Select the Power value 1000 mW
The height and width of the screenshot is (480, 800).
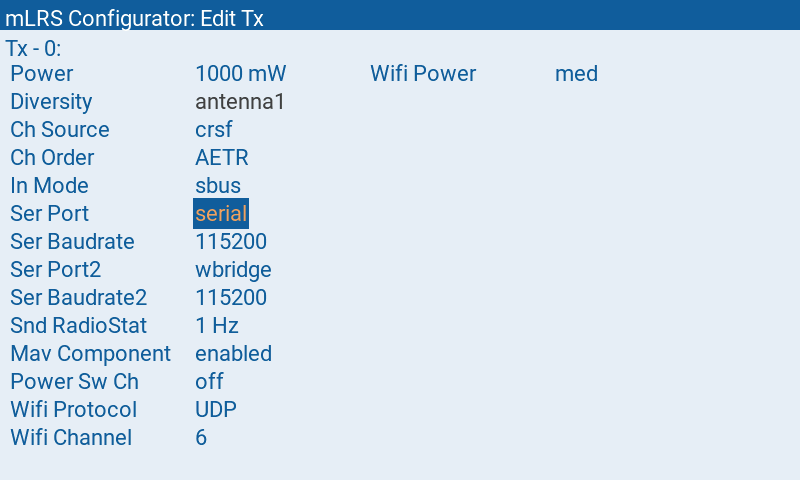240,73
